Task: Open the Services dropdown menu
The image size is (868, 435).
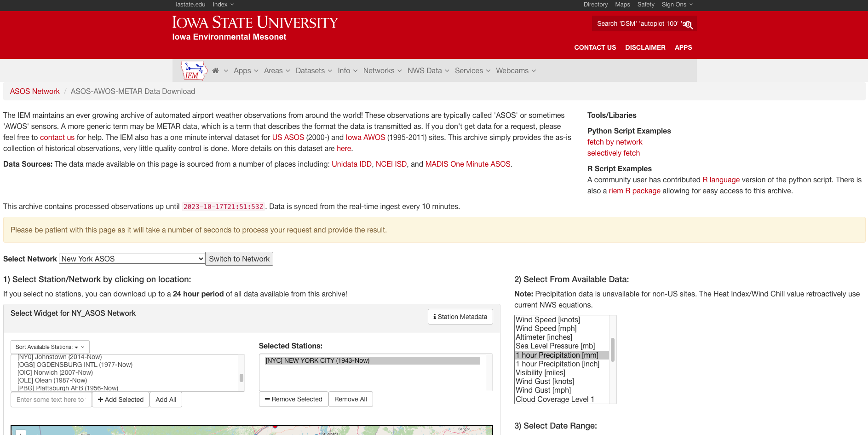Action: 472,71
